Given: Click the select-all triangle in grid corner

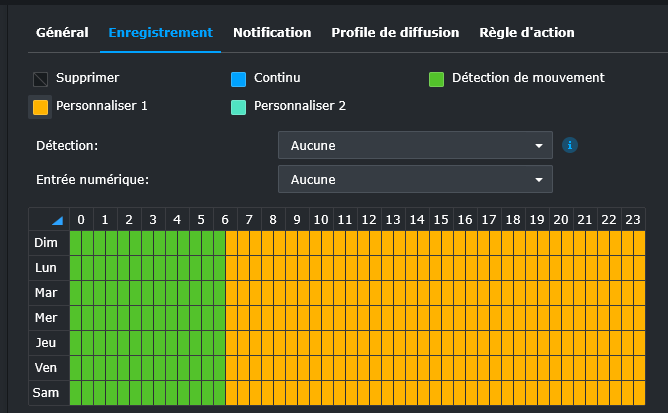Looking at the screenshot, I should tap(57, 220).
